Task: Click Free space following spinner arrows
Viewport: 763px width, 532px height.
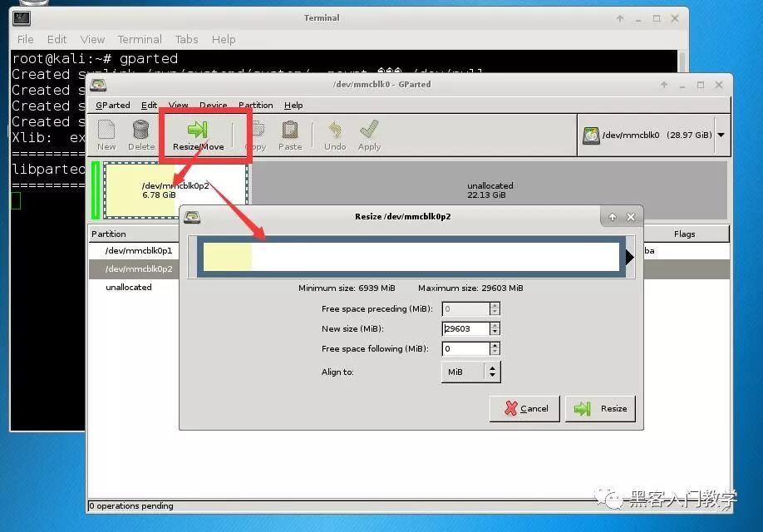Action: point(495,348)
